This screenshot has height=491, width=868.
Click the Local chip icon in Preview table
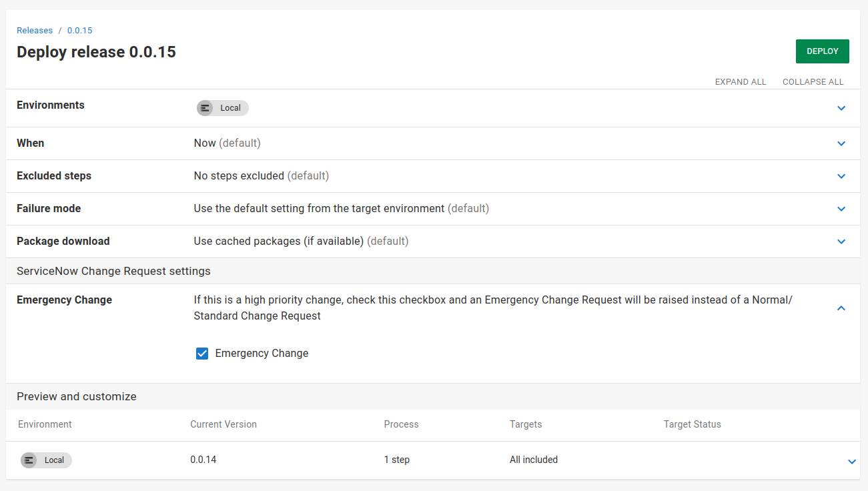click(x=29, y=460)
